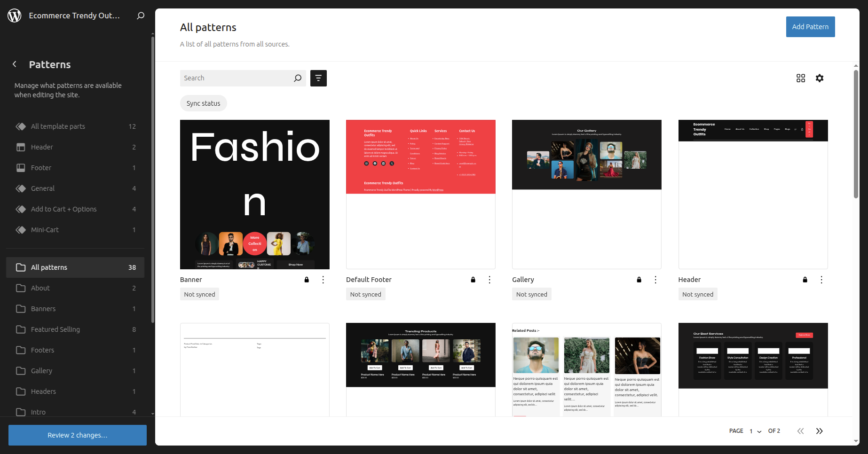Switch layout using the grid view icon
This screenshot has width=868, height=454.
pos(801,78)
